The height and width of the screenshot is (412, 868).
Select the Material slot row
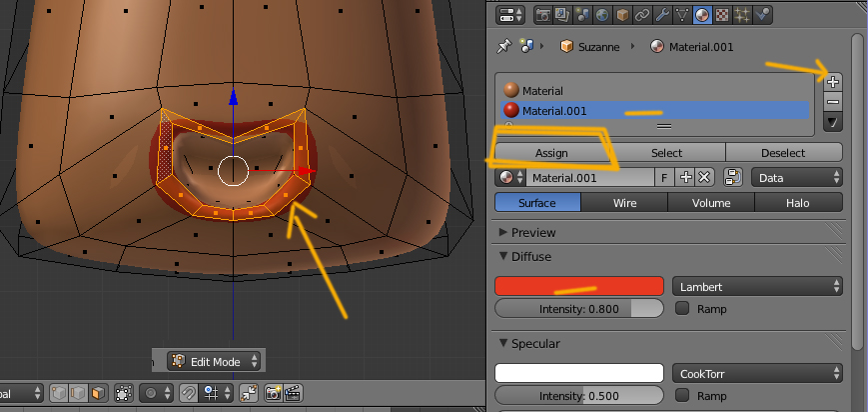654,90
